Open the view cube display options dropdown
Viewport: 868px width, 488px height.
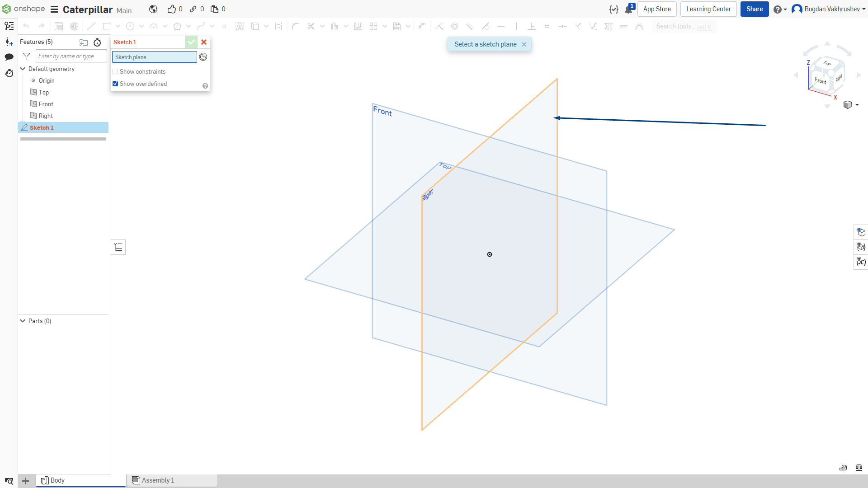tap(851, 105)
